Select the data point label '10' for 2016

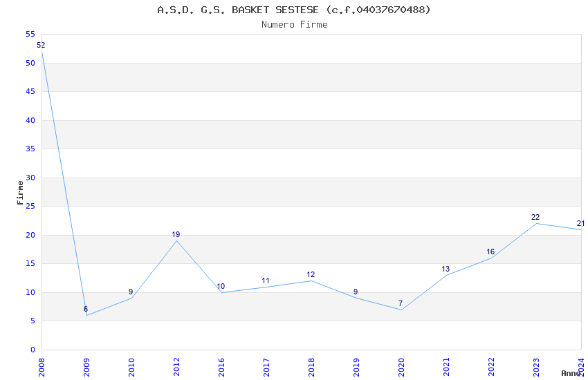coord(221,287)
